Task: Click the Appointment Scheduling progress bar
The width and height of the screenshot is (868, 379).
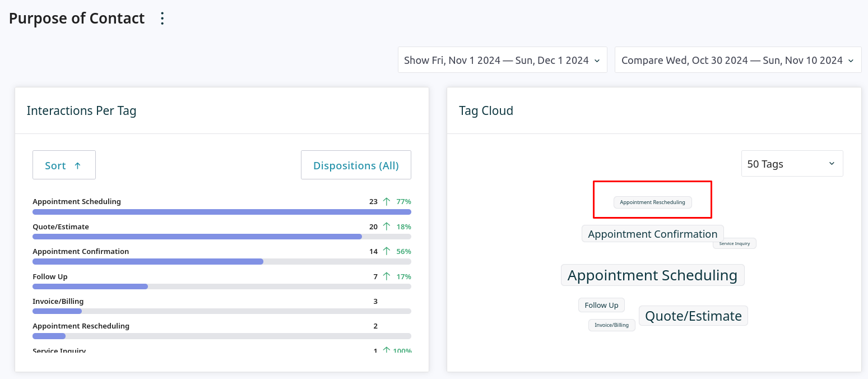Action: point(221,212)
